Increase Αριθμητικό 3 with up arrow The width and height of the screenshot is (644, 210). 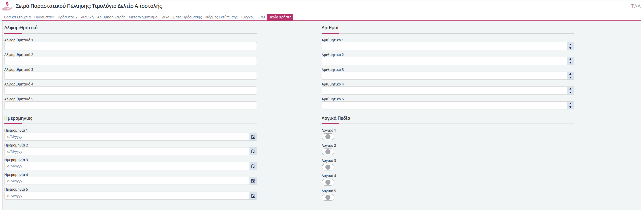tap(570, 74)
